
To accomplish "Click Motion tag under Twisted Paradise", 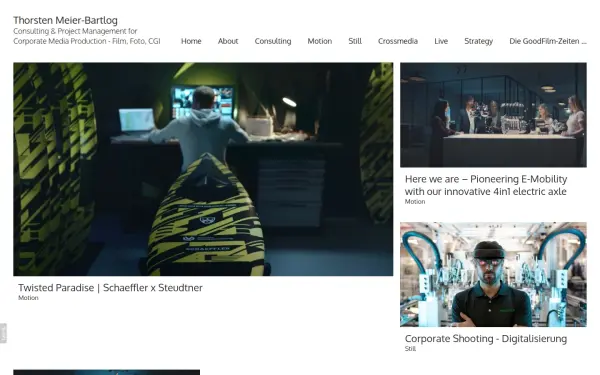I will [28, 298].
